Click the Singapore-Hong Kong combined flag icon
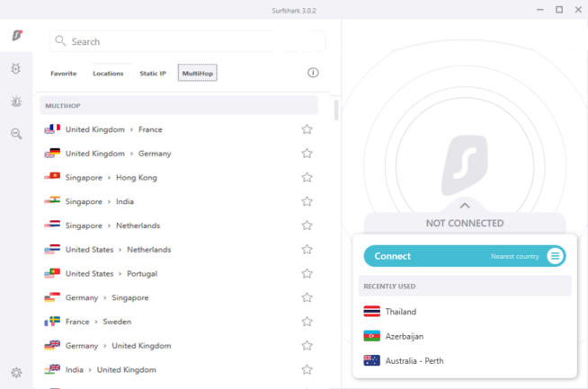Viewport: 588px width, 389px height. click(x=52, y=176)
